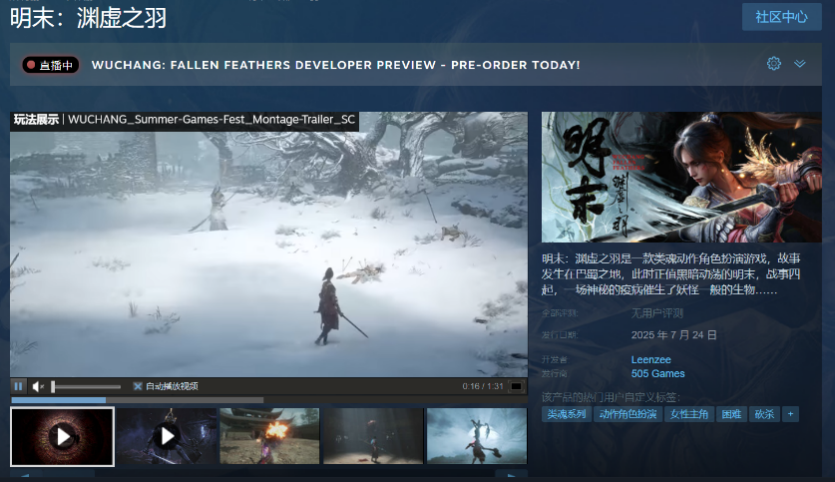Open the Leenzee developer link
Viewport: 835px width, 482px height.
(650, 359)
